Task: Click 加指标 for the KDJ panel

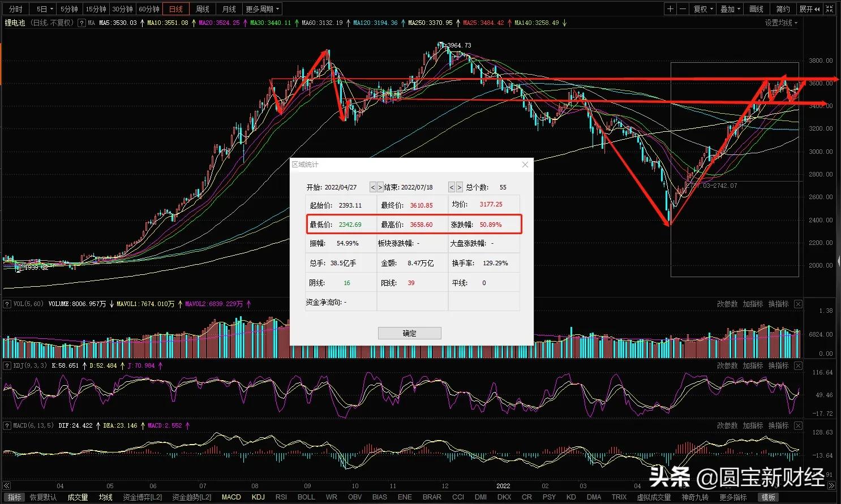Action: pyautogui.click(x=753, y=366)
